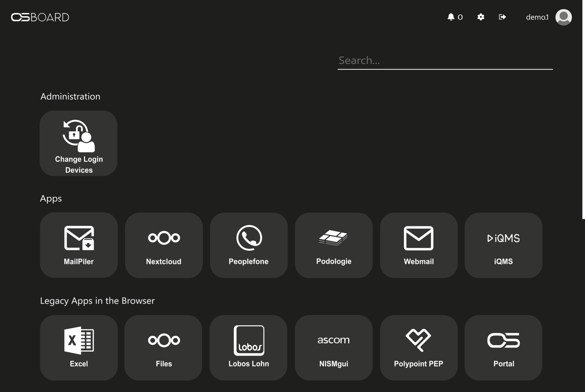Open the Lobos Lohn tile

tap(248, 348)
